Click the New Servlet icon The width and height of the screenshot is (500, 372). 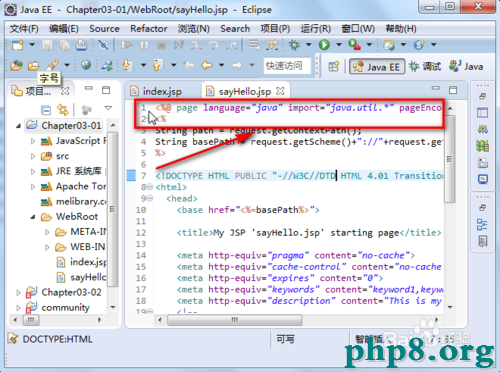[x=419, y=45]
